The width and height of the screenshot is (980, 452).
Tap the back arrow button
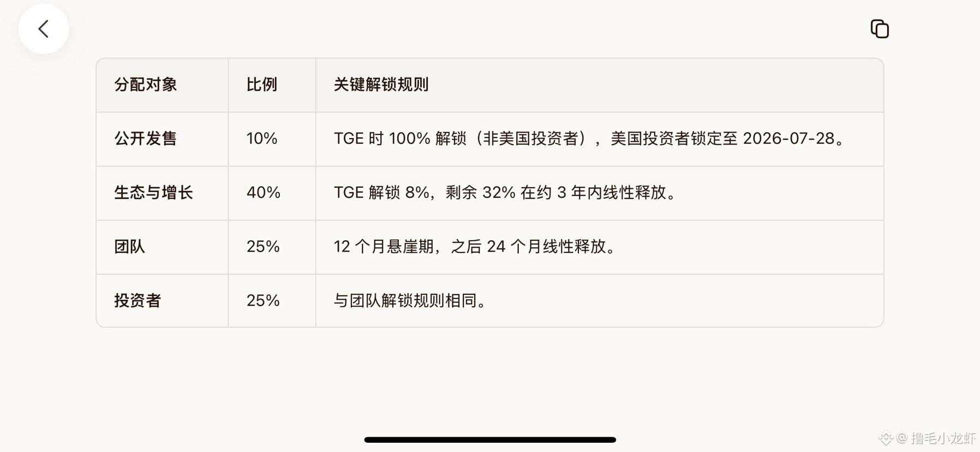44,29
